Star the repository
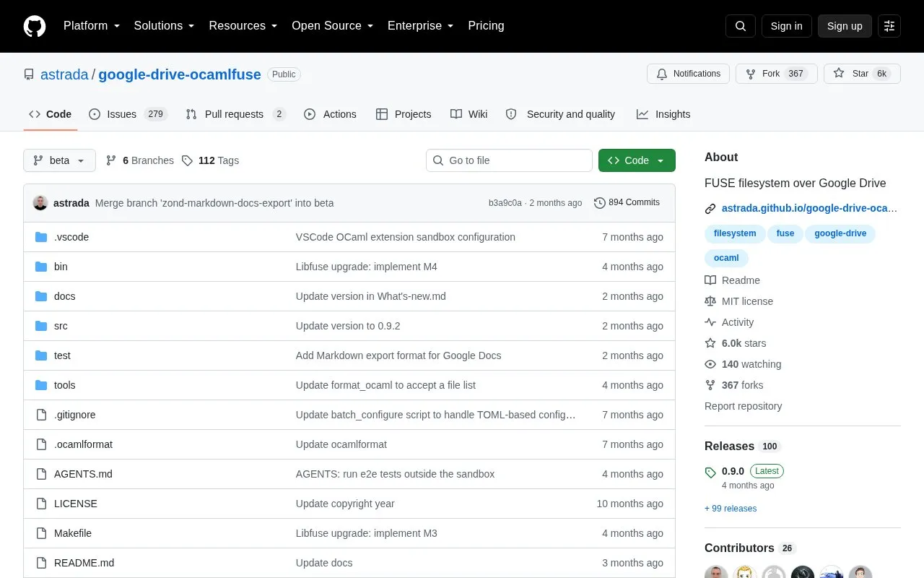 [x=862, y=74]
